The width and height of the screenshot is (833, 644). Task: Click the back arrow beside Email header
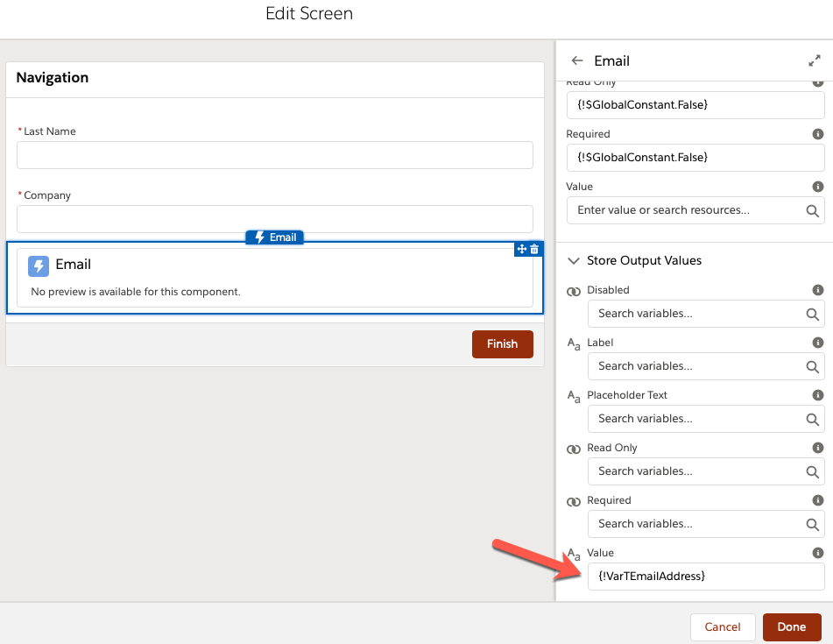tap(576, 61)
